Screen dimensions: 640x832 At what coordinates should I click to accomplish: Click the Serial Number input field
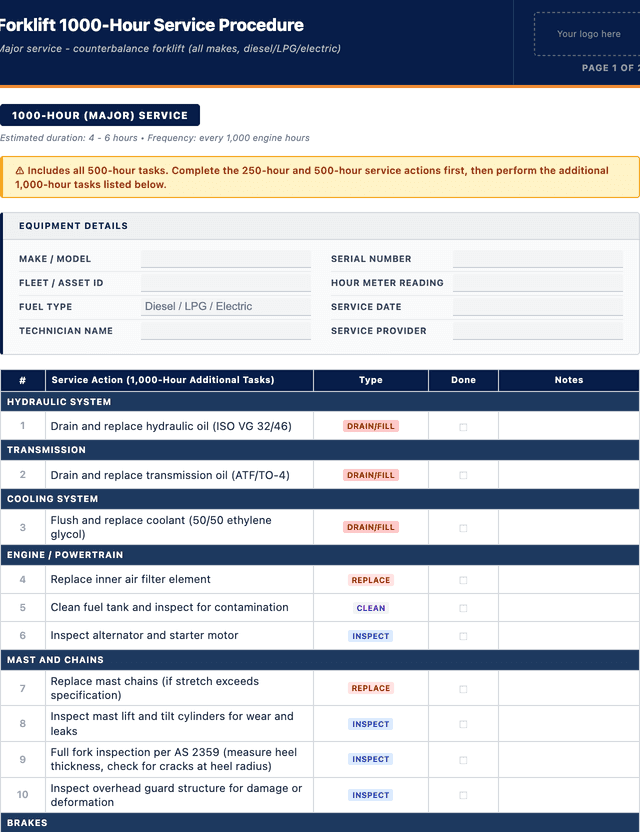click(538, 259)
